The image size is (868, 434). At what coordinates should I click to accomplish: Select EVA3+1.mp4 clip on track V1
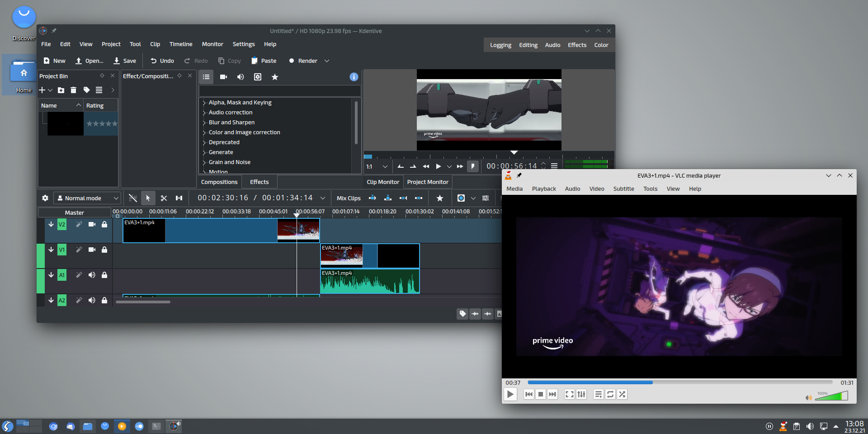tap(370, 256)
